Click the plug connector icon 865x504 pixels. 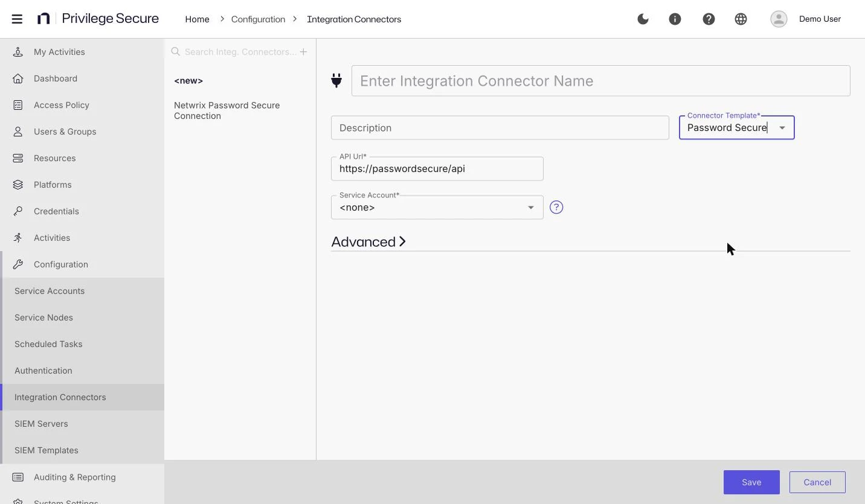click(336, 80)
